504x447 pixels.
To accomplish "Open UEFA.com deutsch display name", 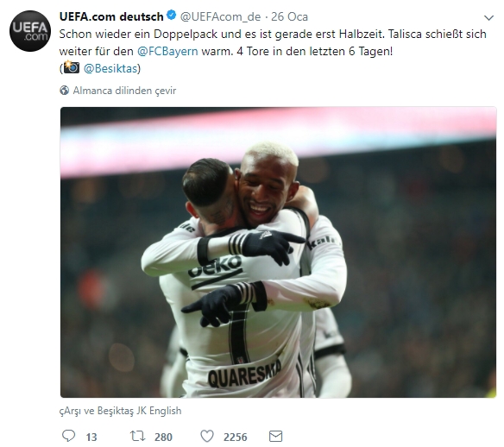I will pyautogui.click(x=111, y=16).
